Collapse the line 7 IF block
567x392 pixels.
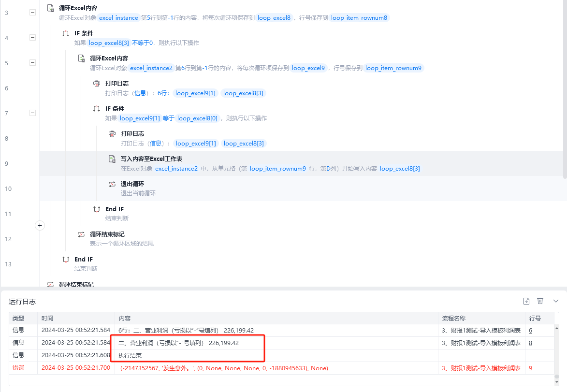coord(32,113)
